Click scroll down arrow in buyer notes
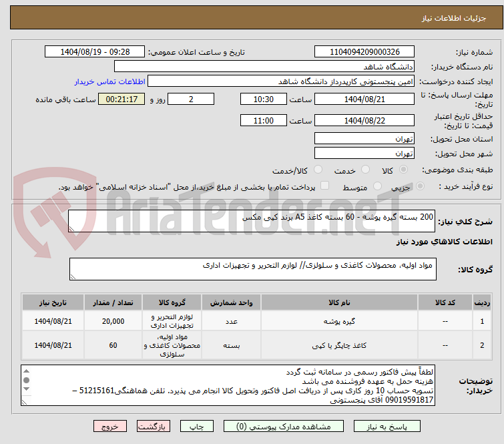The image size is (504, 444). [x=26, y=389]
